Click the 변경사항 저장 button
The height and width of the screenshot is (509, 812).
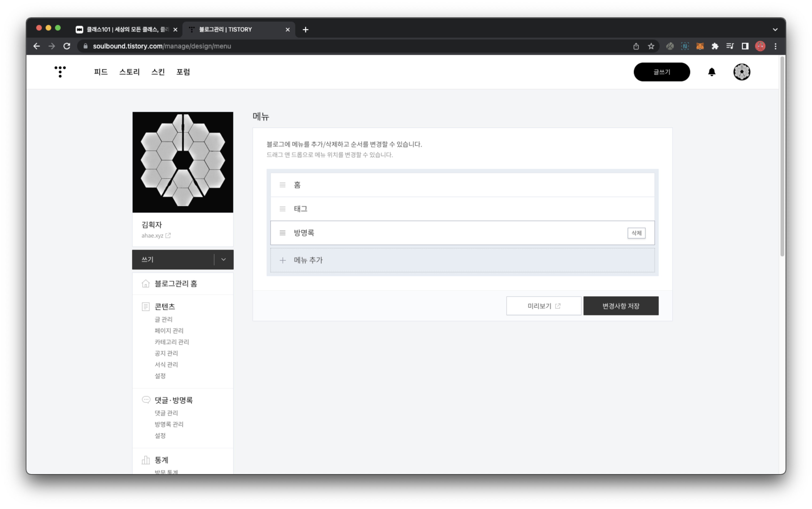pos(621,306)
